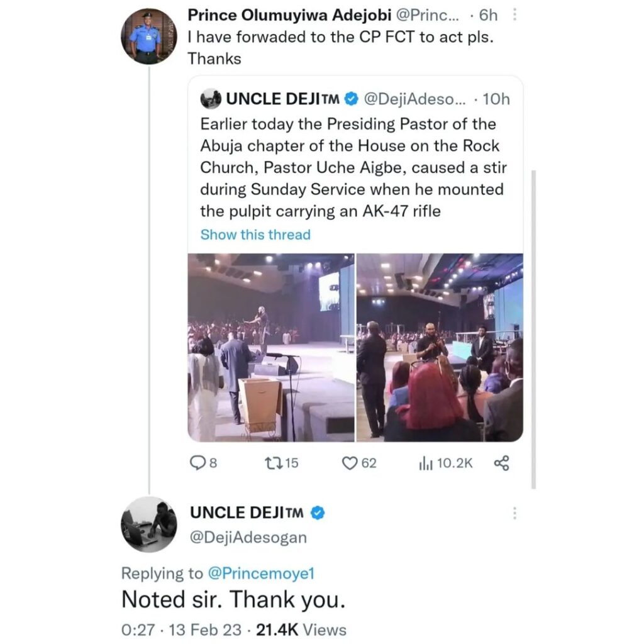
Task: Click the thread scrollbar on the right
Action: click(533, 327)
